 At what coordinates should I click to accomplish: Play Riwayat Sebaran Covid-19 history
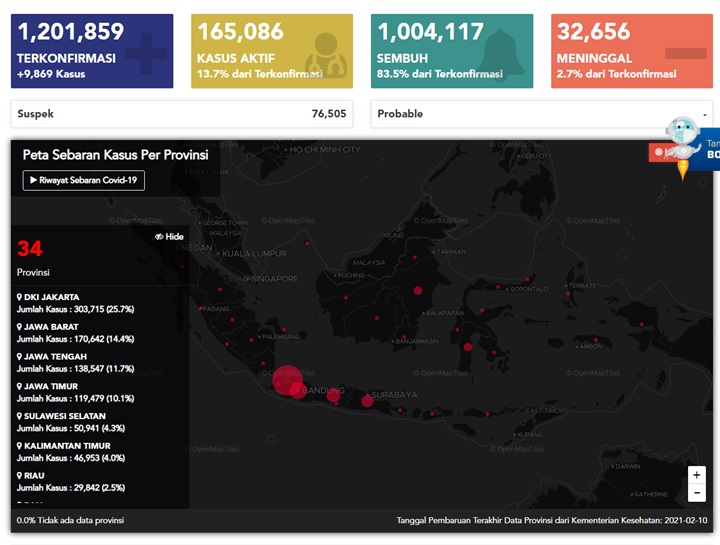[84, 180]
